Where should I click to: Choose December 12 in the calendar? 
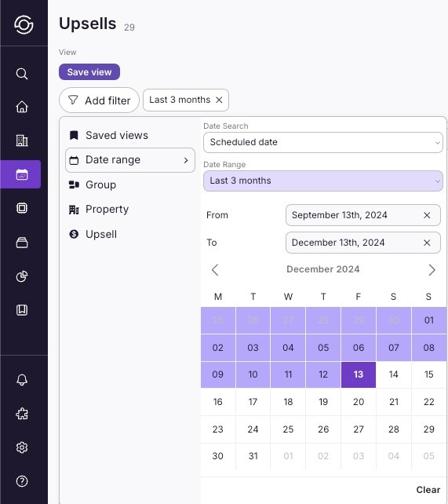pyautogui.click(x=323, y=374)
